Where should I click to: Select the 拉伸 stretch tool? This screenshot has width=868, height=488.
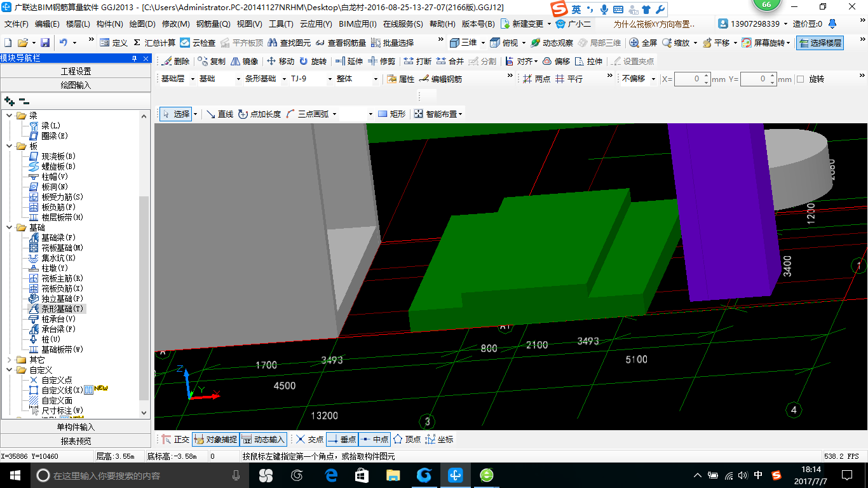click(588, 61)
